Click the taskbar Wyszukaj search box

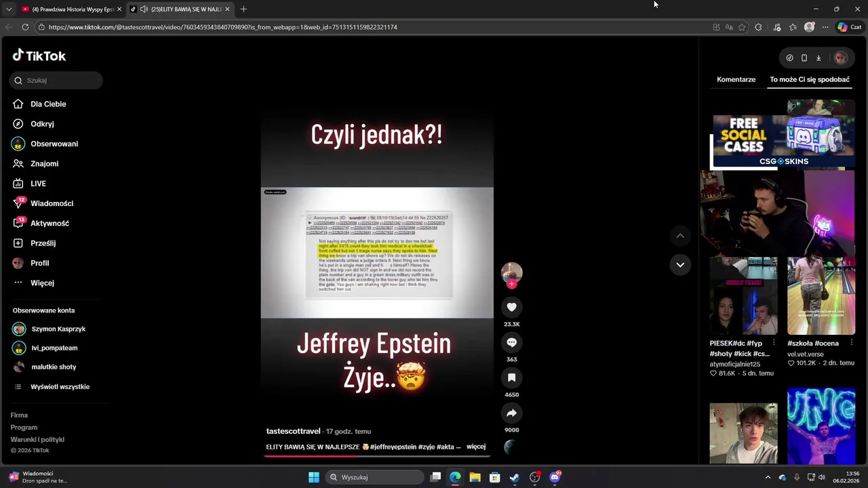374,477
